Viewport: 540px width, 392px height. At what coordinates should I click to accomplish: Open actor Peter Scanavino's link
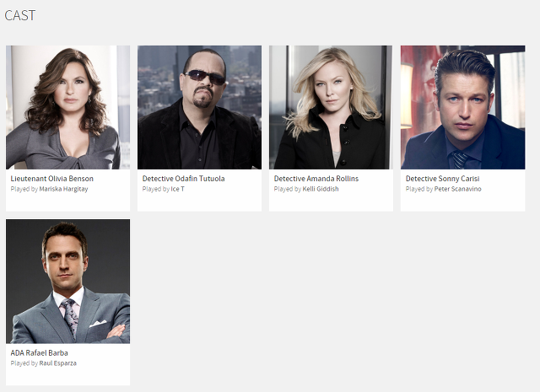click(x=457, y=189)
